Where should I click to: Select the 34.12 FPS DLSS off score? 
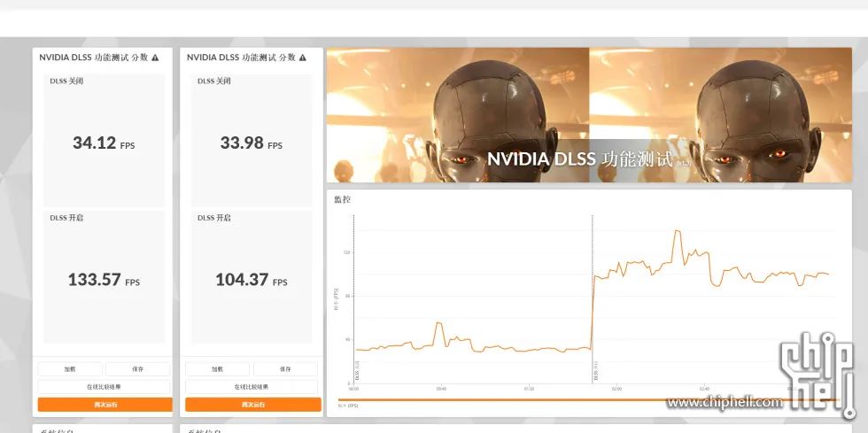pos(104,143)
